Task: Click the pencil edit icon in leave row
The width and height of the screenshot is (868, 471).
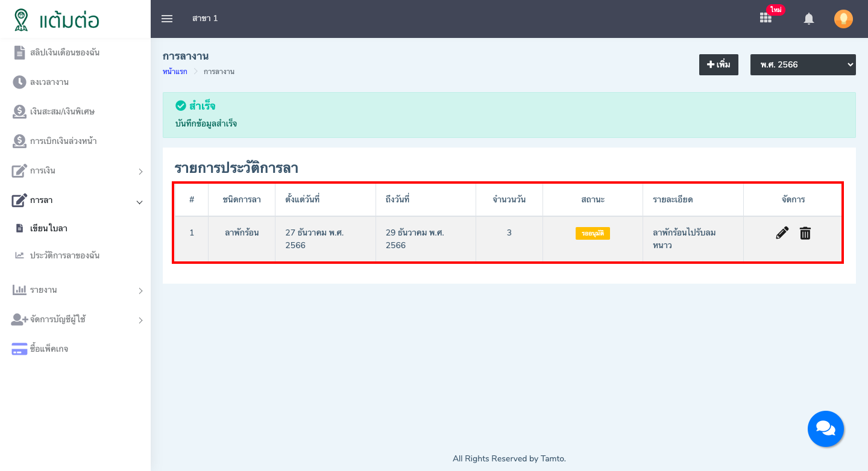Action: tap(782, 233)
